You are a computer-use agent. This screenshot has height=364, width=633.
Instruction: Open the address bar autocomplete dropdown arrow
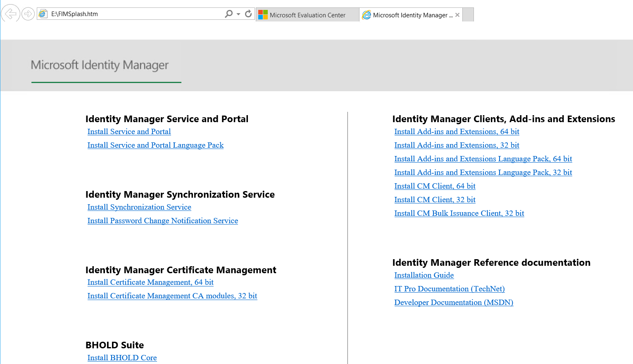tap(238, 14)
